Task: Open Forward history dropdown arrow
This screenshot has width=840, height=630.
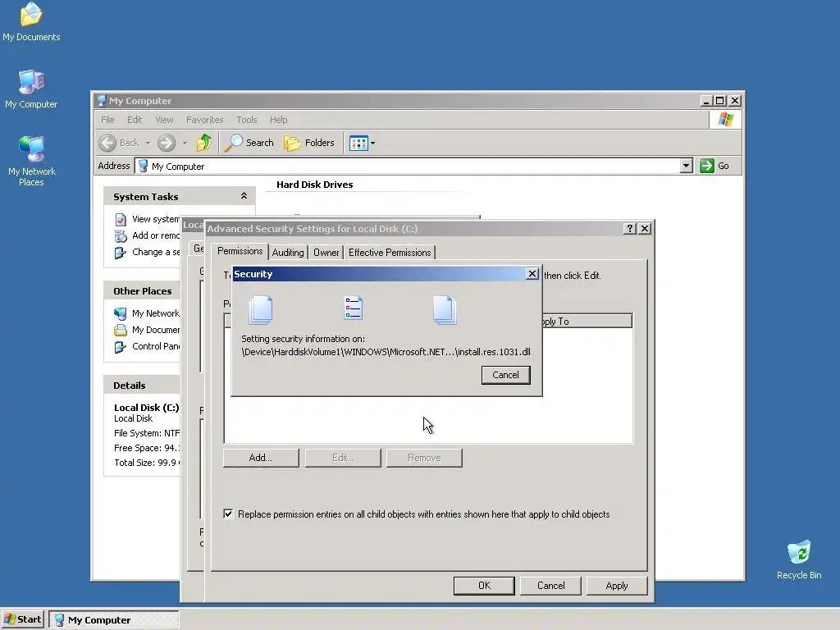Action: point(185,143)
